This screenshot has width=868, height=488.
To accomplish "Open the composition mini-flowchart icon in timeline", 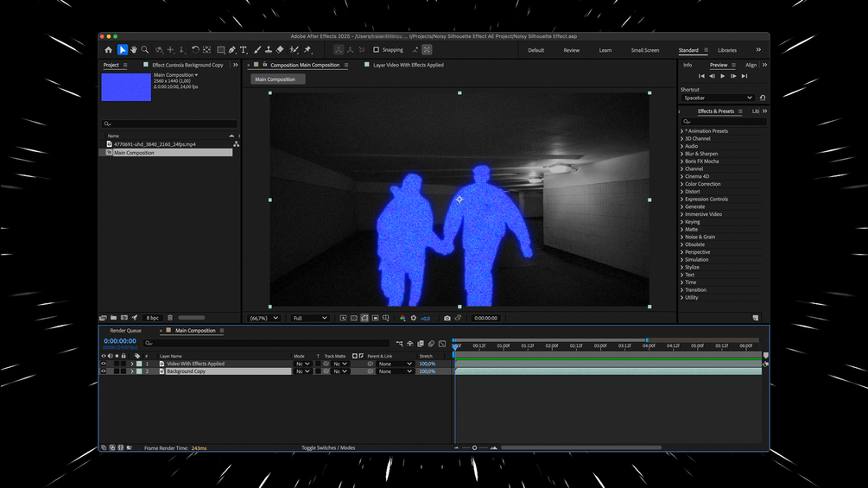I will pyautogui.click(x=399, y=344).
